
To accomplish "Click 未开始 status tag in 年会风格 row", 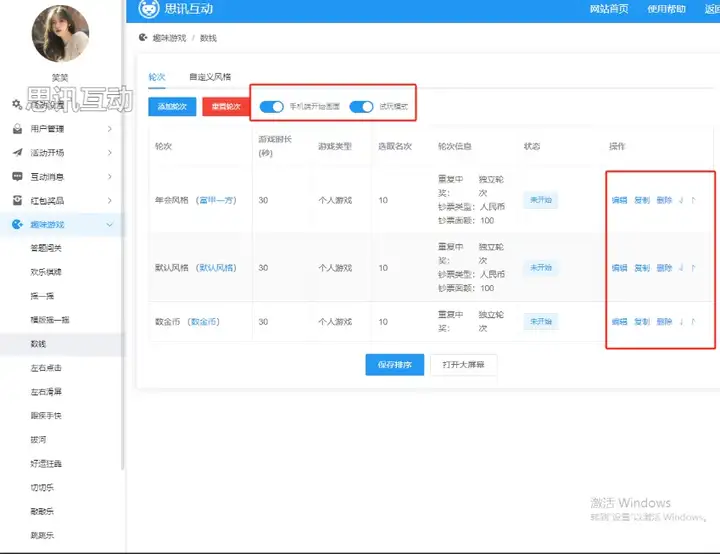I will pos(541,200).
